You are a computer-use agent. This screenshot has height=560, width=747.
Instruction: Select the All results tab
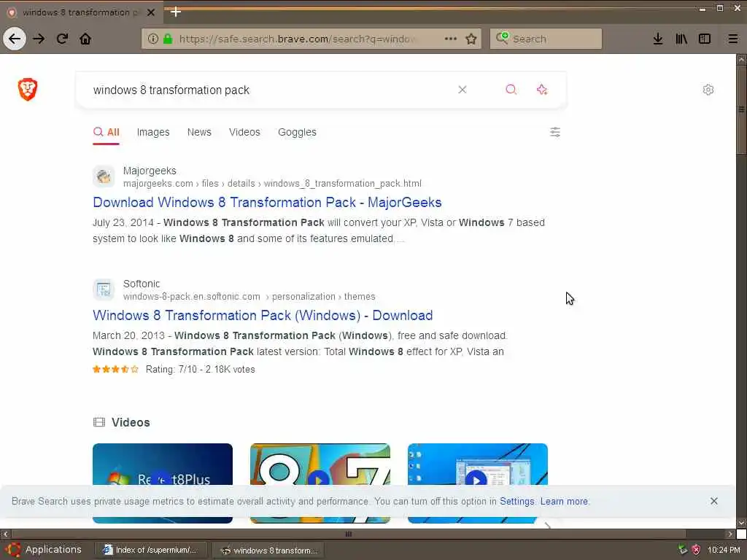(x=107, y=132)
